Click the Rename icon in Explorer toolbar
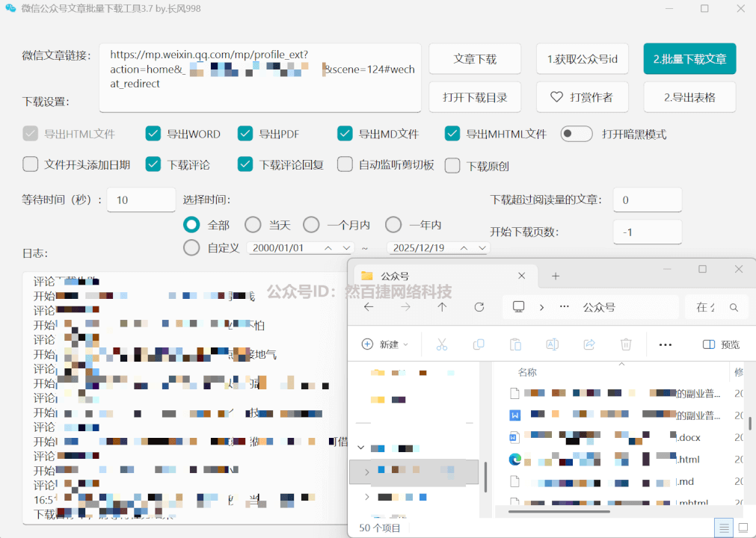 [552, 344]
